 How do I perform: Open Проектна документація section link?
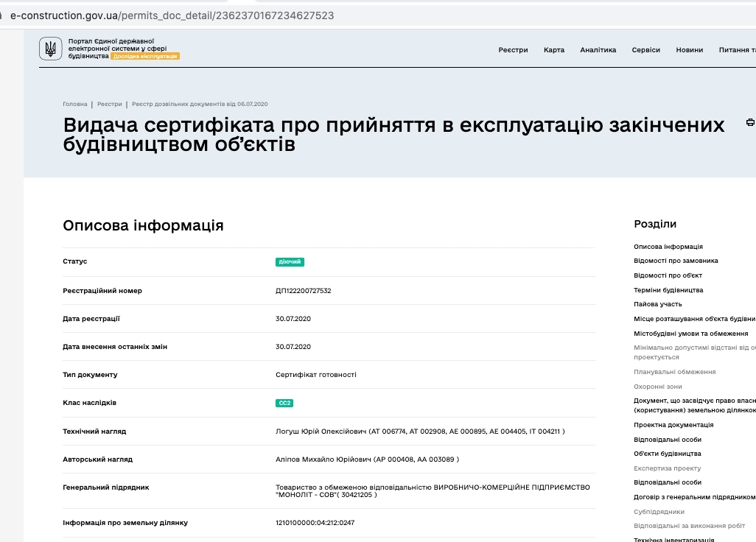pos(673,425)
